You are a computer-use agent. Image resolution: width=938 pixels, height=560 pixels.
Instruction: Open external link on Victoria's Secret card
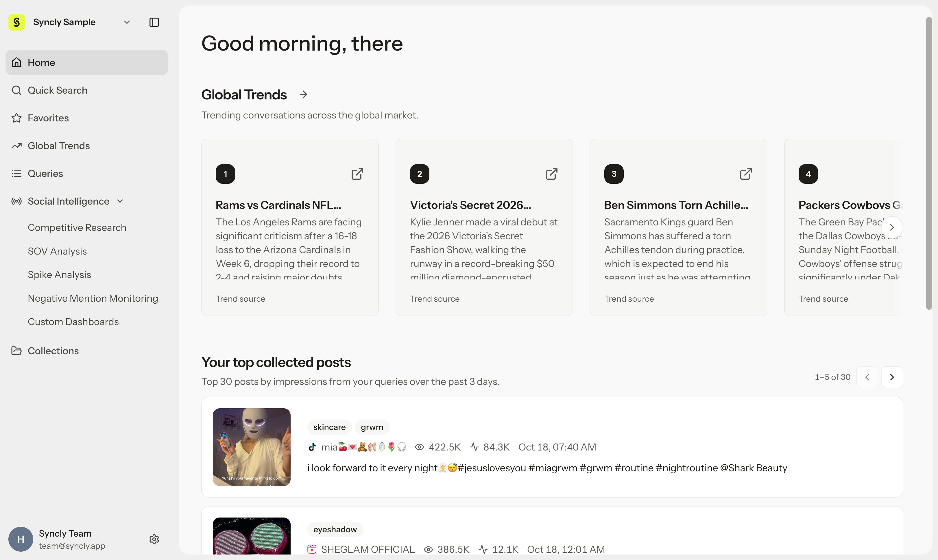tap(551, 174)
